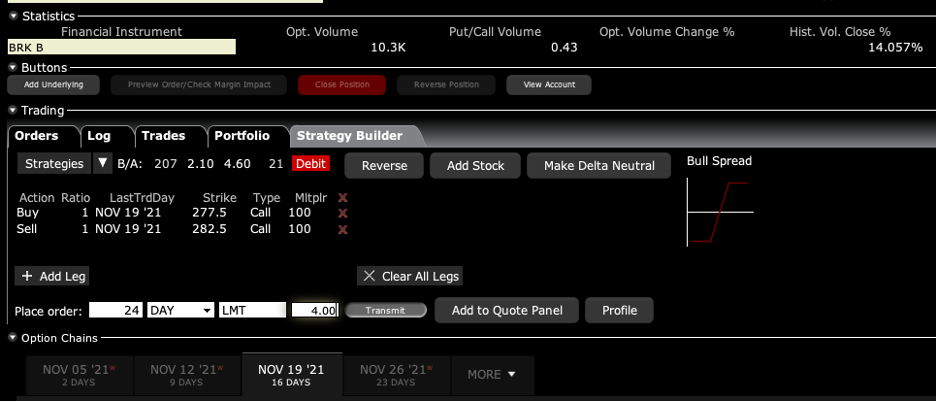Click the red Debit indicator

point(311,163)
